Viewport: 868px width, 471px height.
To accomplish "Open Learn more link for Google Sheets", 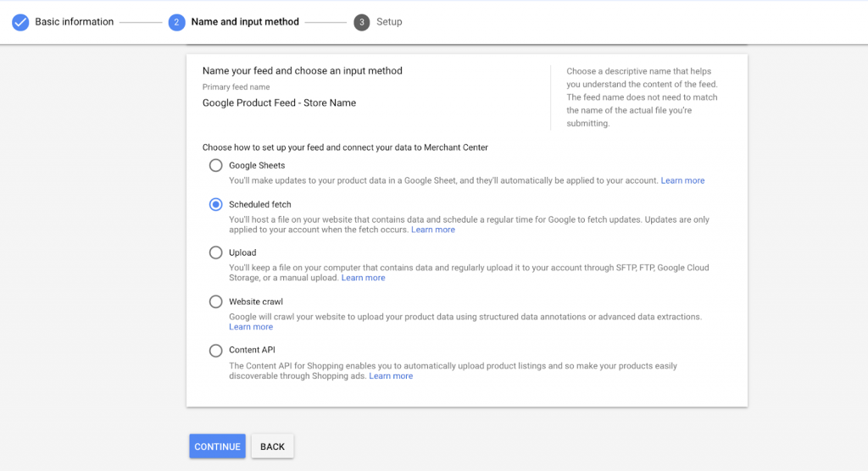I will point(682,180).
